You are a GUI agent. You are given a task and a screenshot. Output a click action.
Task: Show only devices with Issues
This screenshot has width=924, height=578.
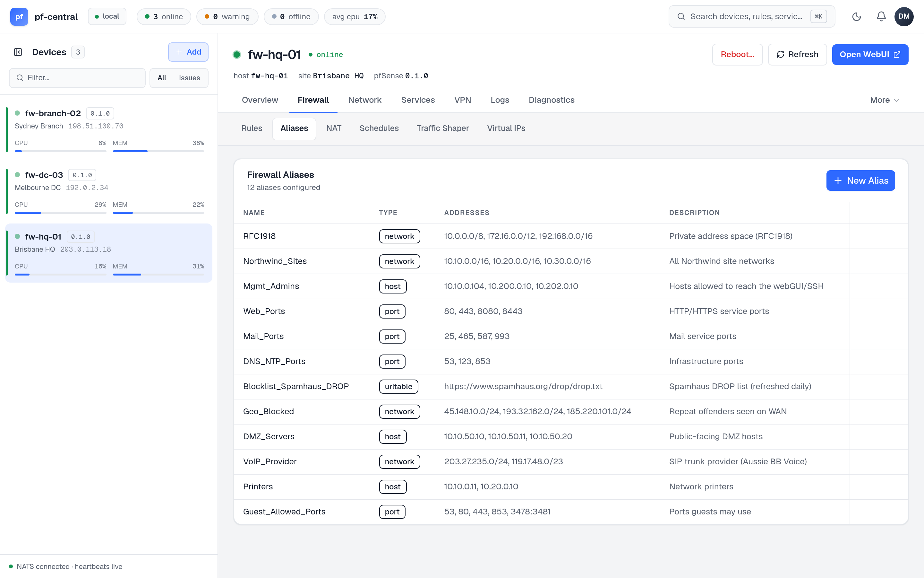pos(189,78)
